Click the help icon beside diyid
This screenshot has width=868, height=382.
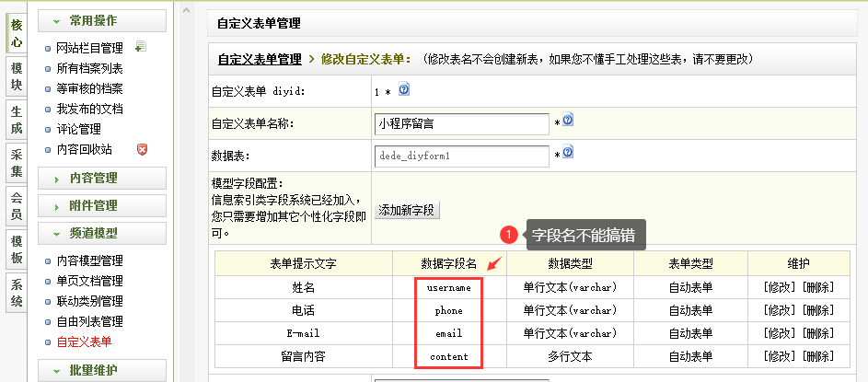click(404, 90)
